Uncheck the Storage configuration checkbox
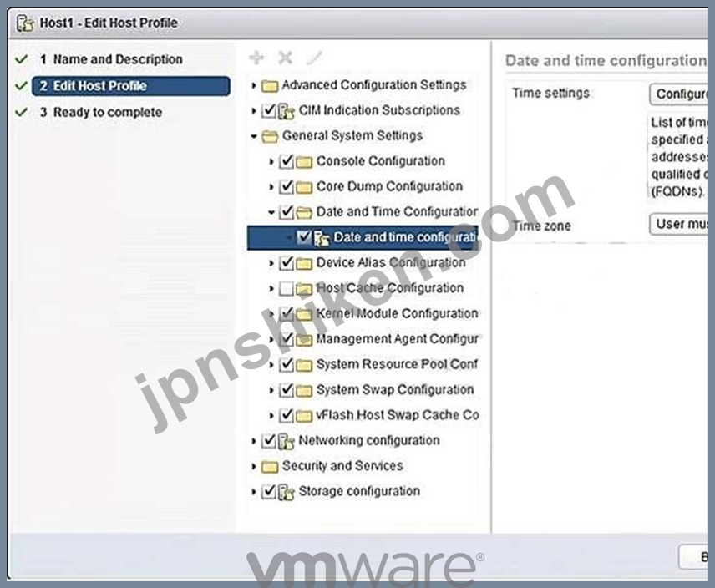The height and width of the screenshot is (588, 715). point(269,491)
